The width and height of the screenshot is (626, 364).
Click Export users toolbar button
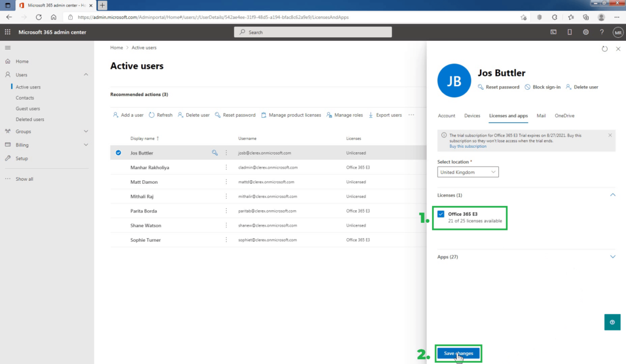[x=385, y=115]
